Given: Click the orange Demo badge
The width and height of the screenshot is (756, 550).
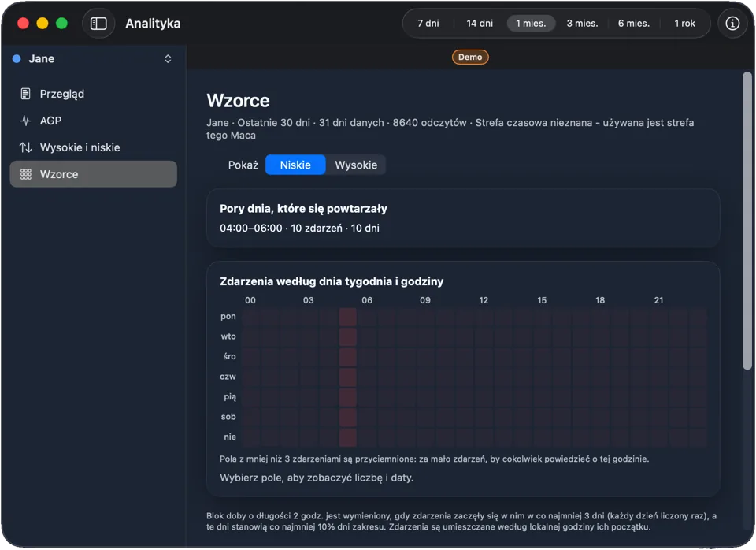Looking at the screenshot, I should pyautogui.click(x=470, y=57).
